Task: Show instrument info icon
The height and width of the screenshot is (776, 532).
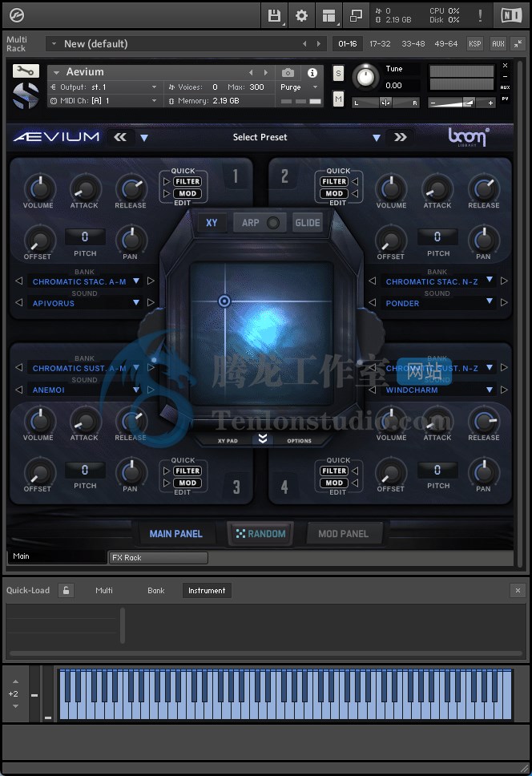Action: (312, 73)
